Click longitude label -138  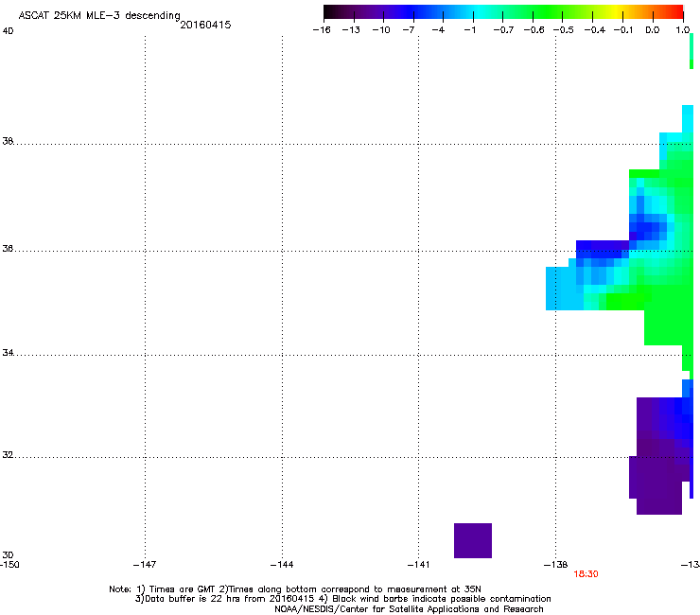(x=555, y=565)
